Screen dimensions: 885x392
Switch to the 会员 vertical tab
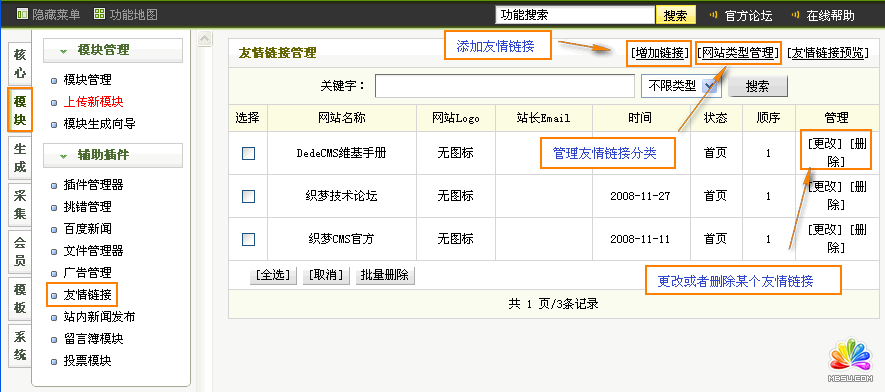coord(20,252)
